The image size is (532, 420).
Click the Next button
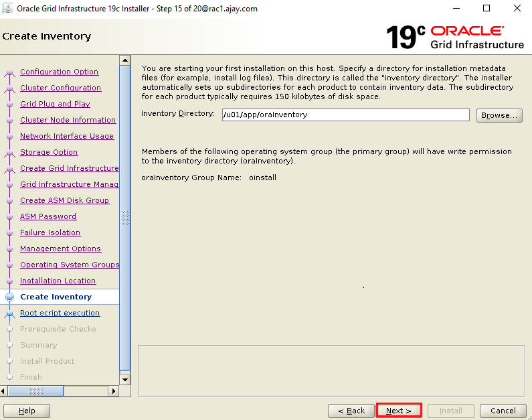pos(399,411)
